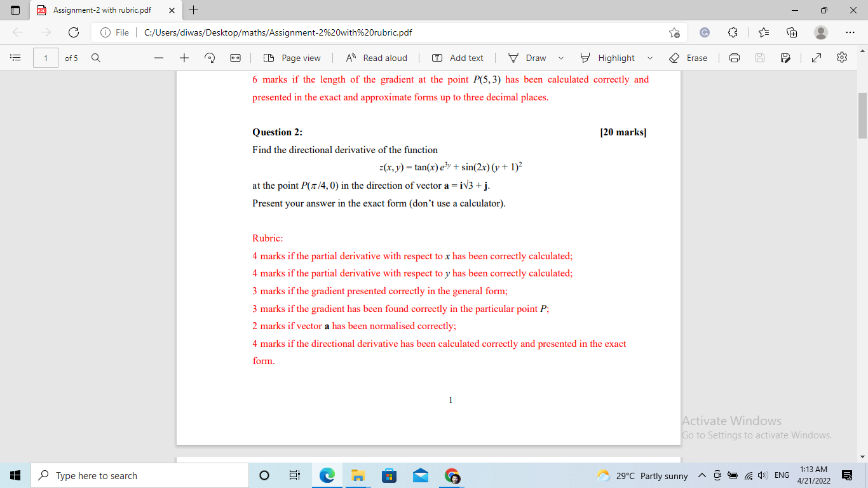Open the PDF toolbar settings gear
Image resolution: width=868 pixels, height=488 pixels.
tap(843, 58)
